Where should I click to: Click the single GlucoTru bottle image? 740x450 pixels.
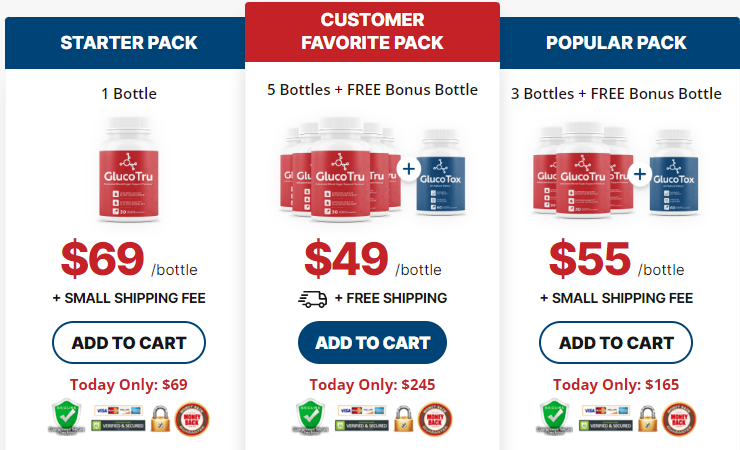(x=129, y=171)
